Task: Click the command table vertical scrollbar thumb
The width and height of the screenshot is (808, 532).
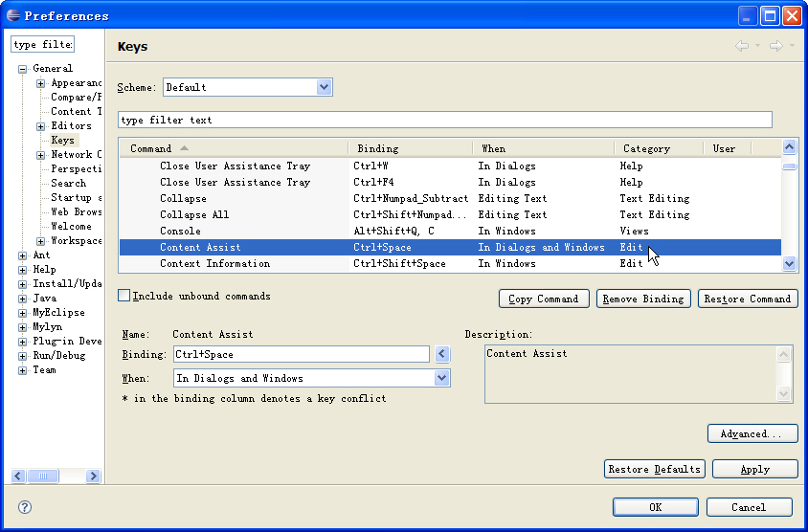Action: pyautogui.click(x=790, y=166)
